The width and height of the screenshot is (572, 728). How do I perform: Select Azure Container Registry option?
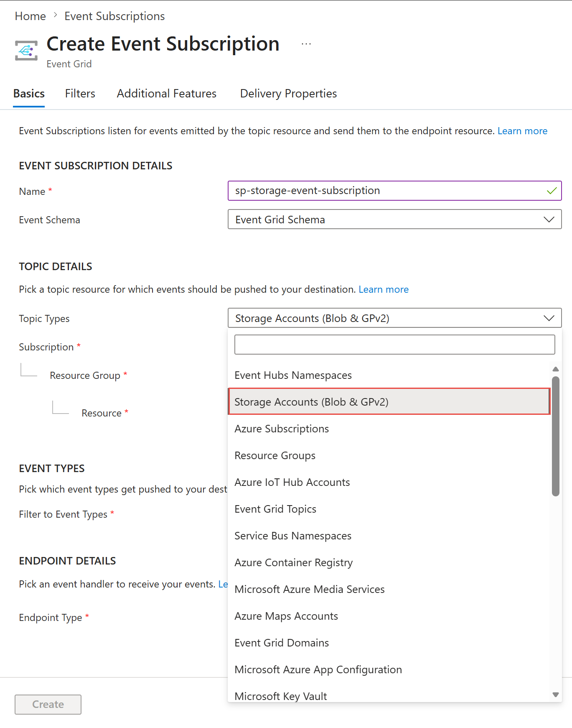coord(389,562)
